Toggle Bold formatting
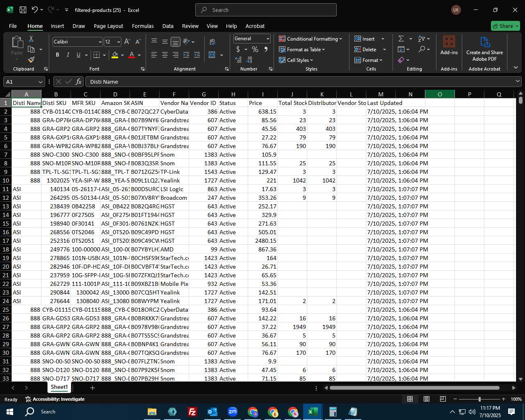This screenshot has height=420, width=525. point(57,55)
